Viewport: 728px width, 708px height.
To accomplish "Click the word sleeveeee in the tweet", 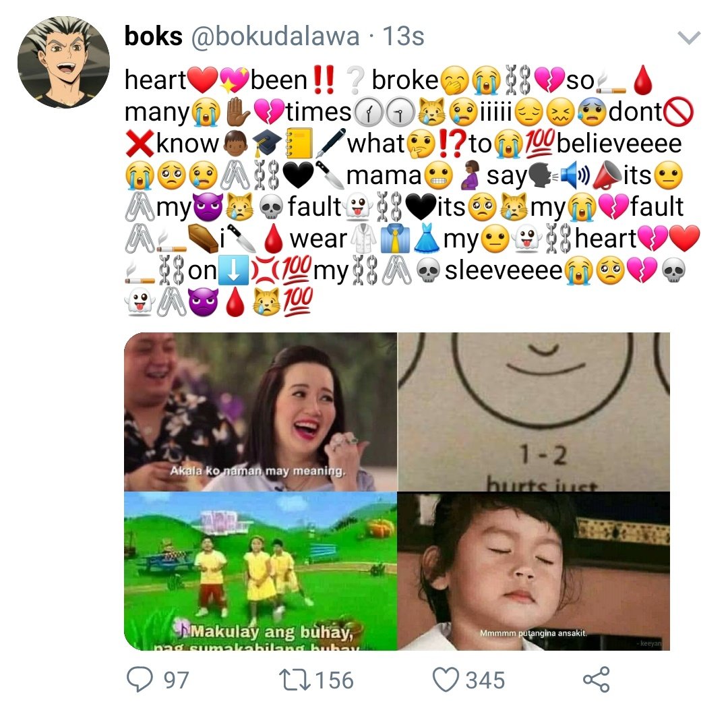I will [x=504, y=270].
